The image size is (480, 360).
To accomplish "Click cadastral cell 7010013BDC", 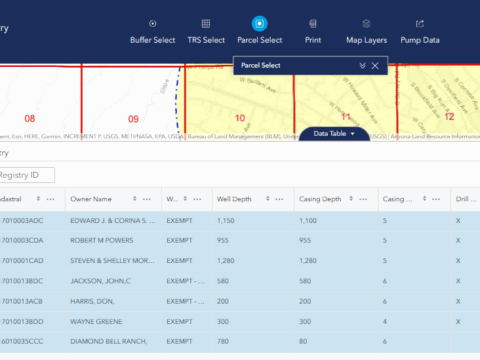I will 22,281.
